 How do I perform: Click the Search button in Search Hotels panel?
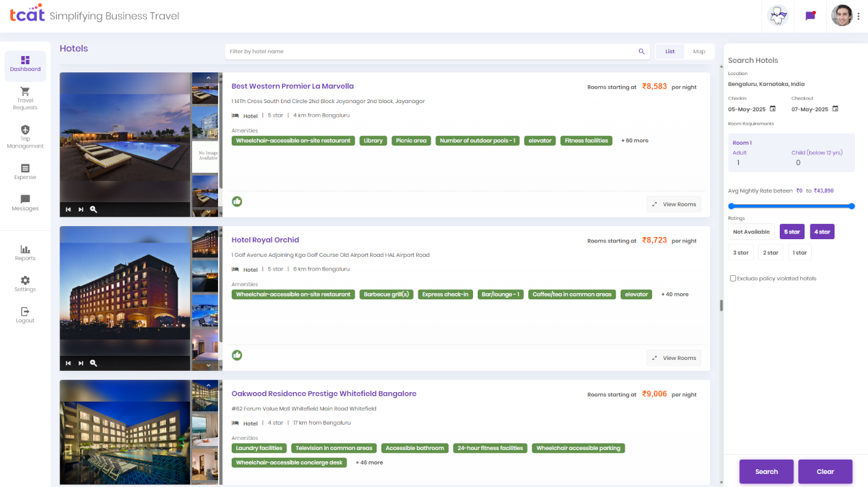766,471
